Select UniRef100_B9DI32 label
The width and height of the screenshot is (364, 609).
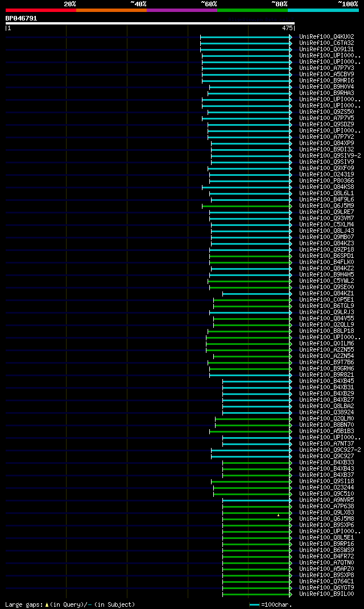point(326,150)
